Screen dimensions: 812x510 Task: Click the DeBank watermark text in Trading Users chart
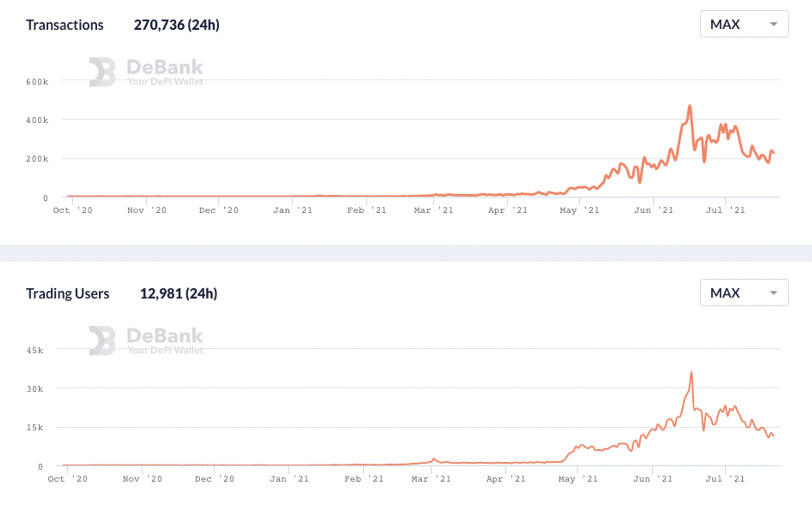tap(165, 336)
